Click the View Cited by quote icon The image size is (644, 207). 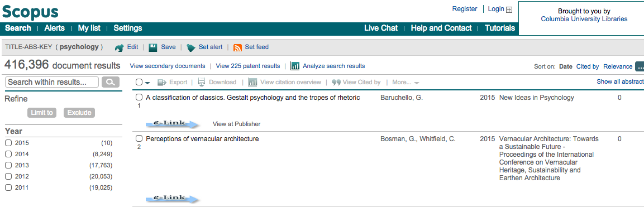pyautogui.click(x=336, y=83)
